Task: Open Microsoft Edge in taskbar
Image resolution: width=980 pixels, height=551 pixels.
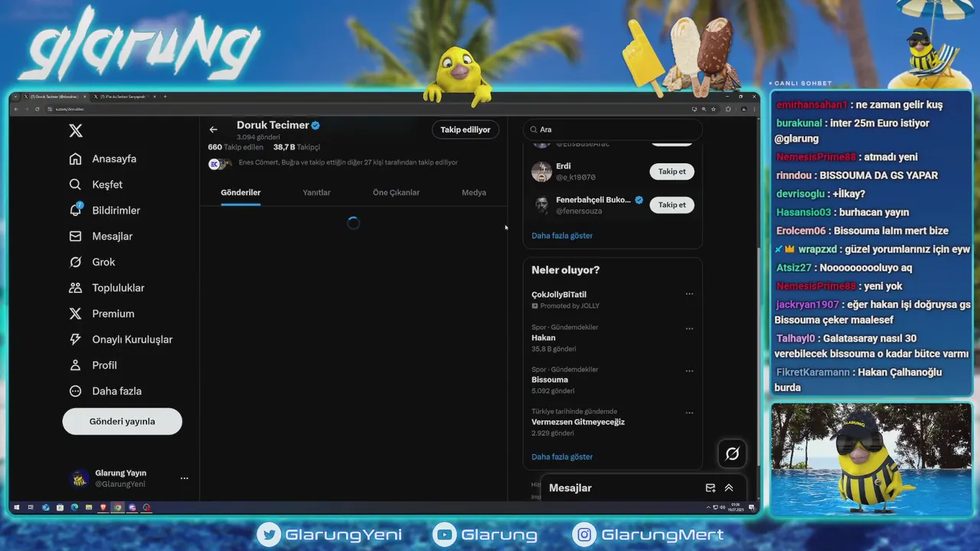Action: [74, 507]
